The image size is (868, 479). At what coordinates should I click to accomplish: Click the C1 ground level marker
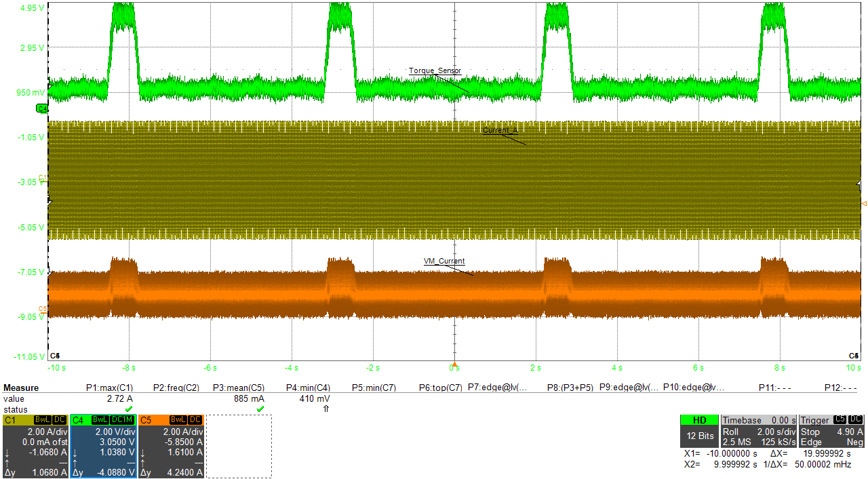click(42, 178)
